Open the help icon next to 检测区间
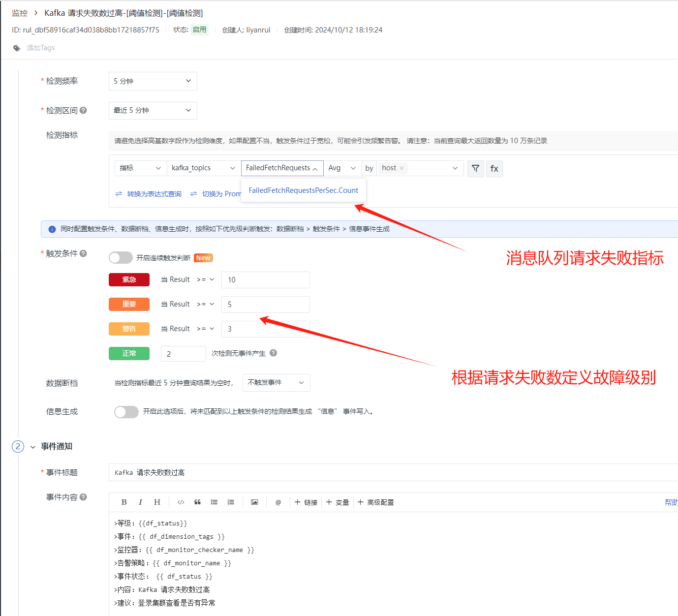The width and height of the screenshot is (678, 616). tap(83, 110)
